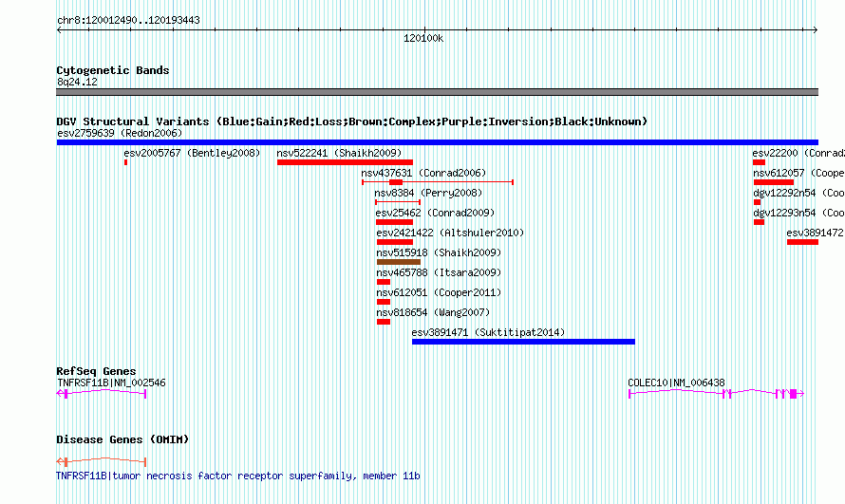Open the nsv612051 (Cooper2011) variant label

[439, 292]
